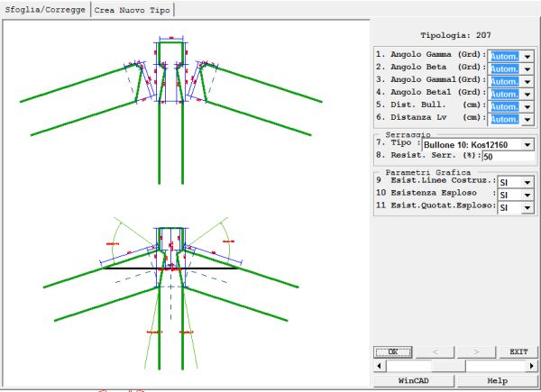Open the Angolo Beta1 dropdown list
The height and width of the screenshot is (392, 541).
point(527,94)
